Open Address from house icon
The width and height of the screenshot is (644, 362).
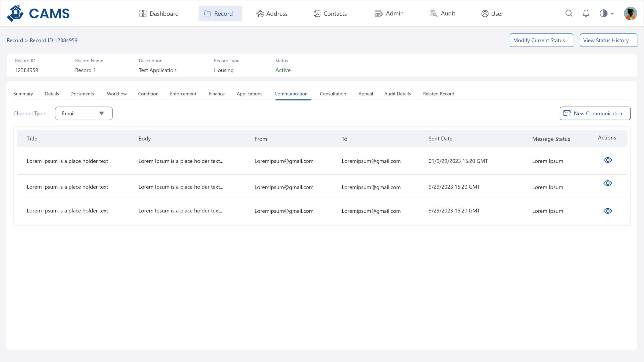click(x=260, y=14)
